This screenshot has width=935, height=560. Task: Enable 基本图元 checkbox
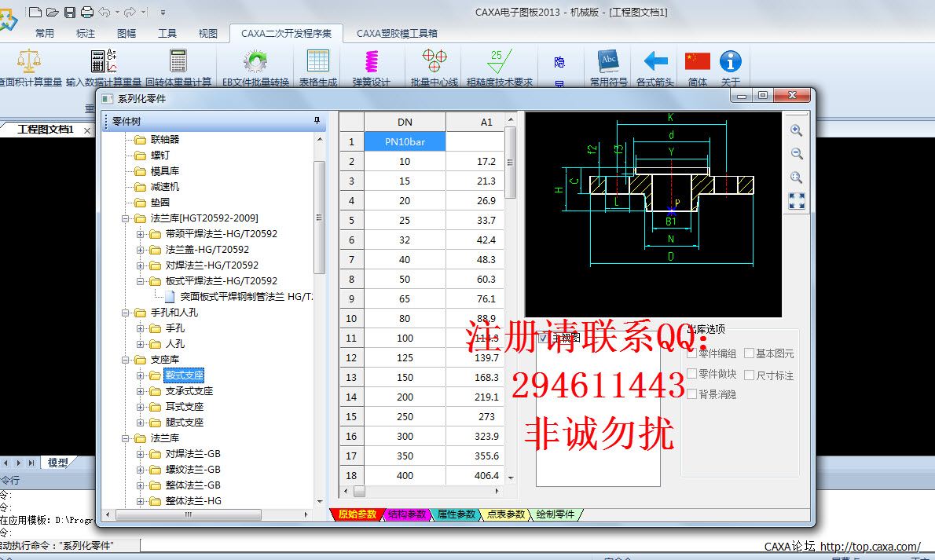click(x=749, y=353)
